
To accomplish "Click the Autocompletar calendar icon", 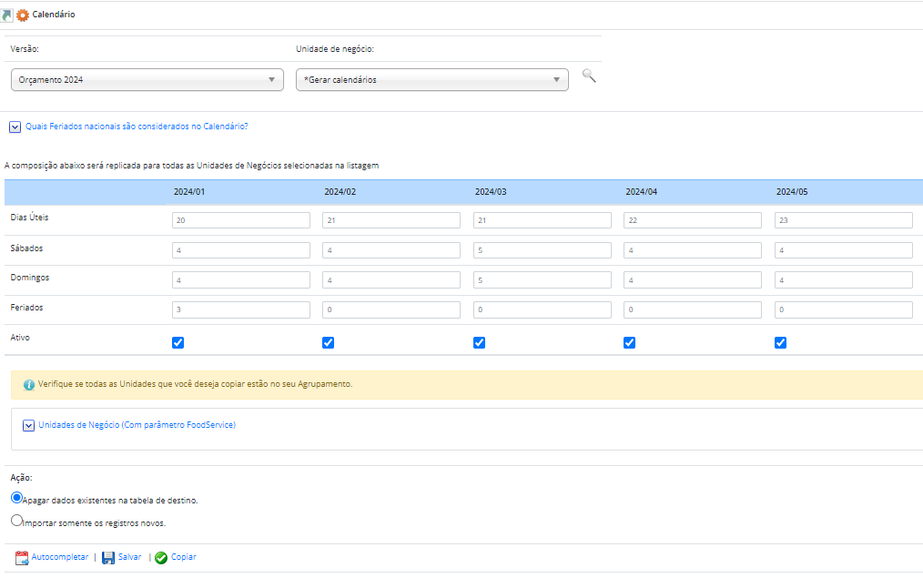I will click(22, 557).
